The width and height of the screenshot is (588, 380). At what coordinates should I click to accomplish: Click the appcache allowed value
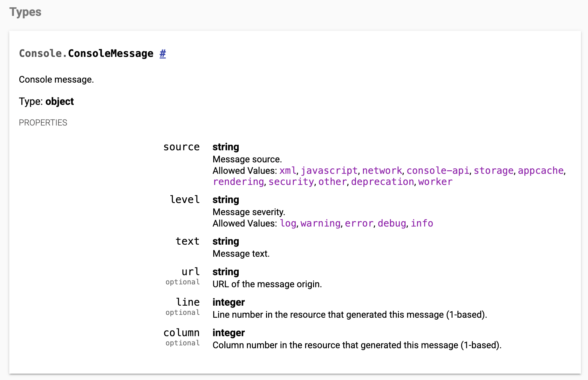[x=540, y=171]
